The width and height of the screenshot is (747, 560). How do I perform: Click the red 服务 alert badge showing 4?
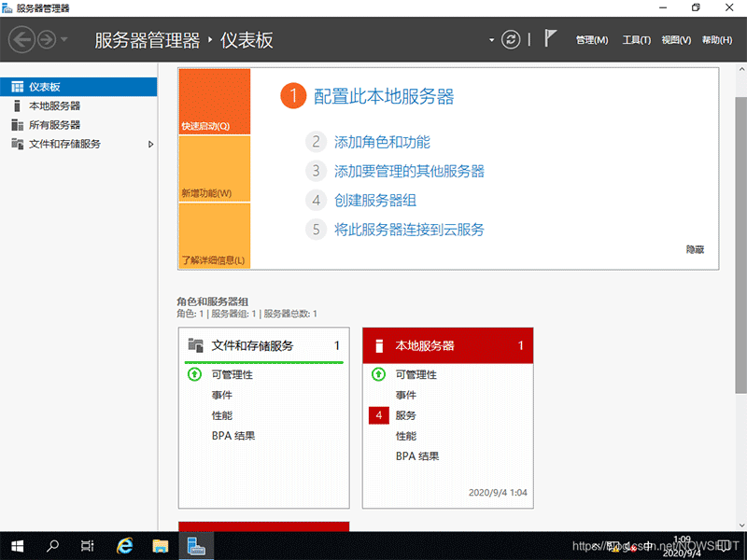pyautogui.click(x=378, y=414)
